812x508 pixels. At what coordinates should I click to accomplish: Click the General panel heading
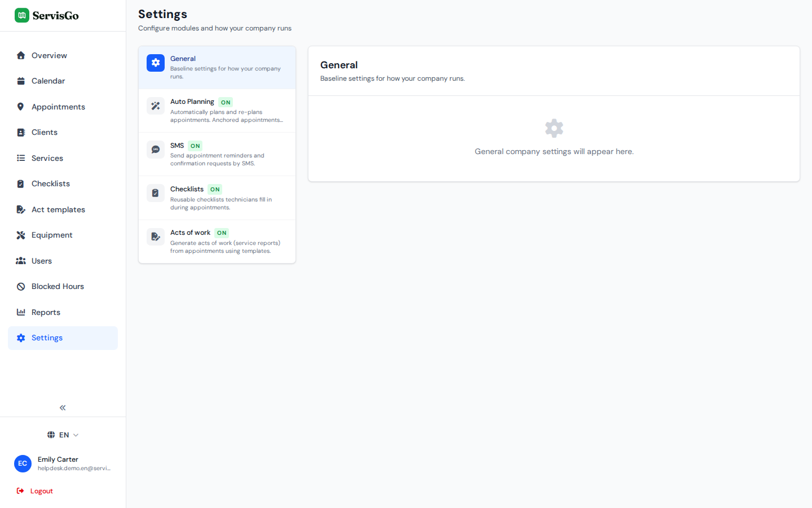[x=339, y=65]
